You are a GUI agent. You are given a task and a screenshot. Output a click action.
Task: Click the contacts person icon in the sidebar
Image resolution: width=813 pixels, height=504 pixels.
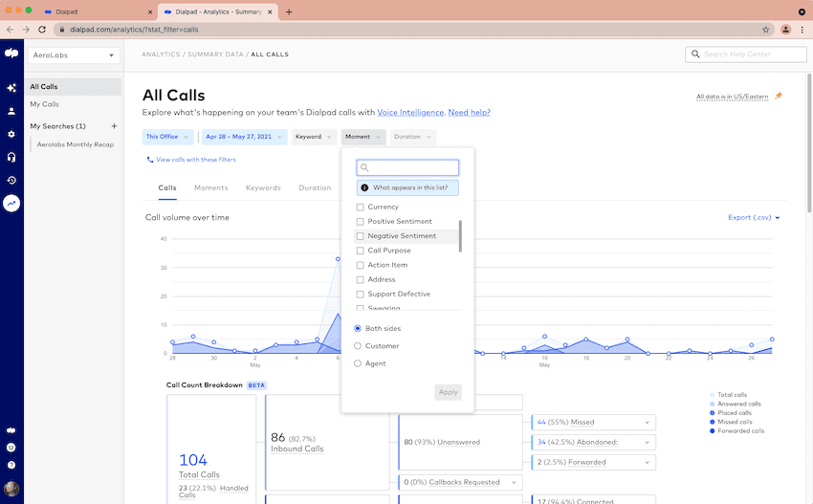11,111
